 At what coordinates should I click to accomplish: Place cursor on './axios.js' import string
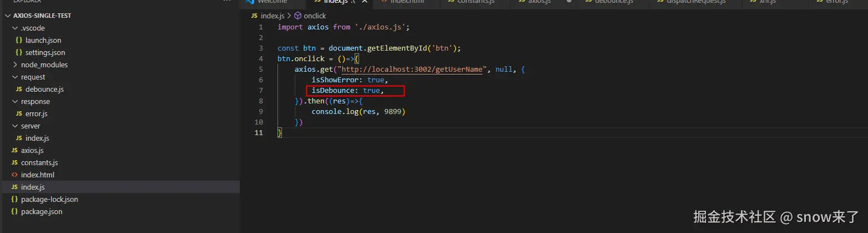(x=381, y=27)
